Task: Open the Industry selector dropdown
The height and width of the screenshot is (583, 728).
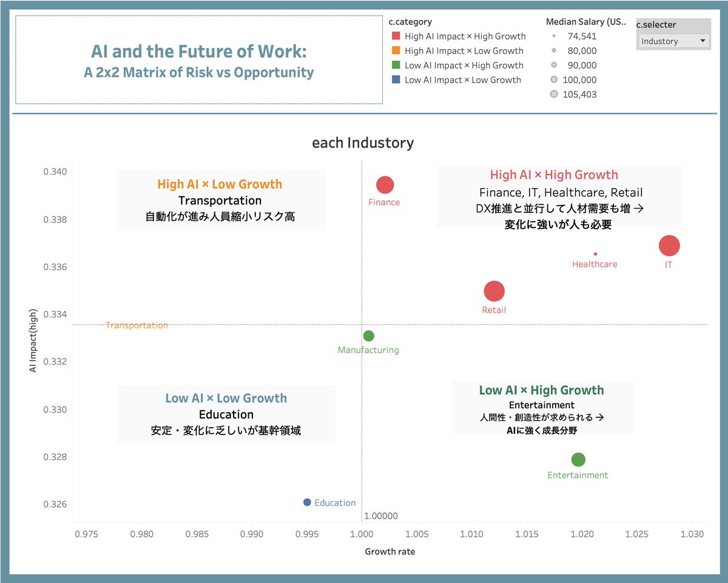Action: (672, 41)
